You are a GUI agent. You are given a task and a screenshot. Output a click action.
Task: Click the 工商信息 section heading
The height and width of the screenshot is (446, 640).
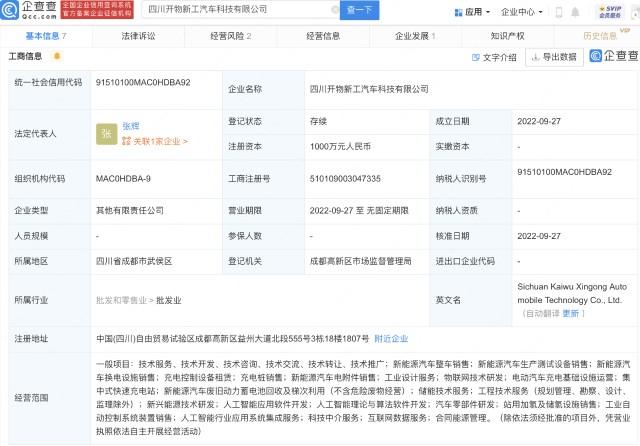coord(25,56)
